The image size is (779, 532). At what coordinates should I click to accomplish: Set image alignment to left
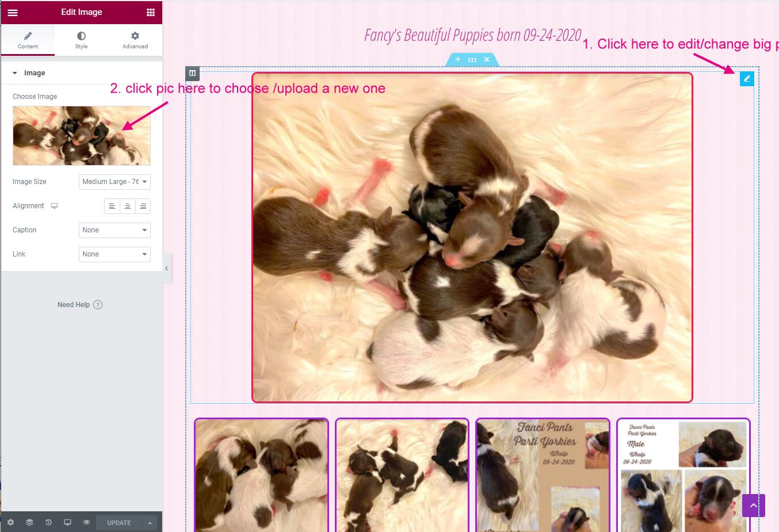click(x=112, y=206)
